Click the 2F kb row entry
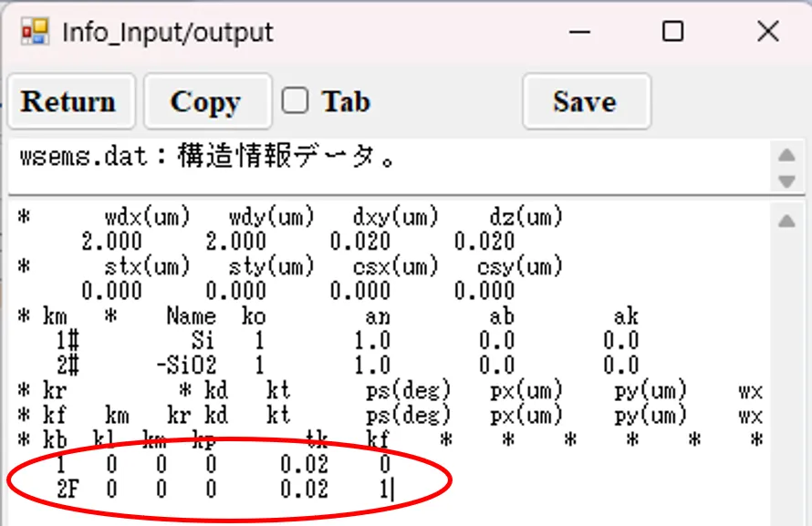The height and width of the screenshot is (526, 812). pyautogui.click(x=68, y=490)
